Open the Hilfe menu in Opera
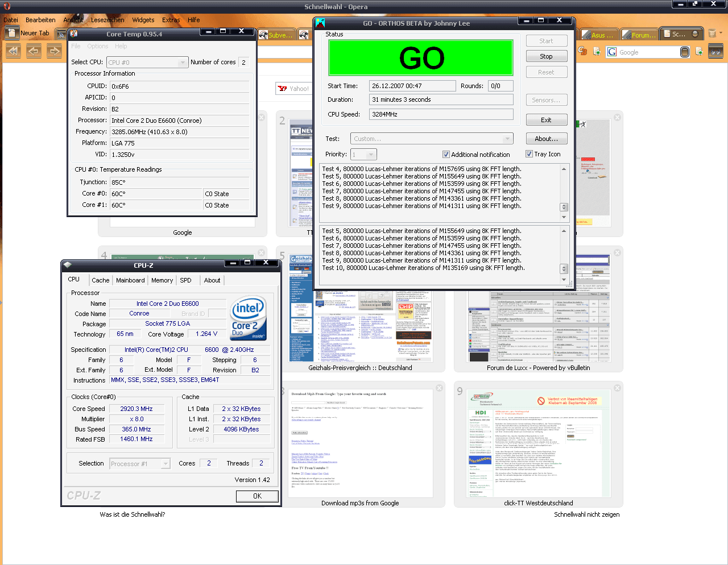Screen dimensions: 728x565 click(194, 20)
